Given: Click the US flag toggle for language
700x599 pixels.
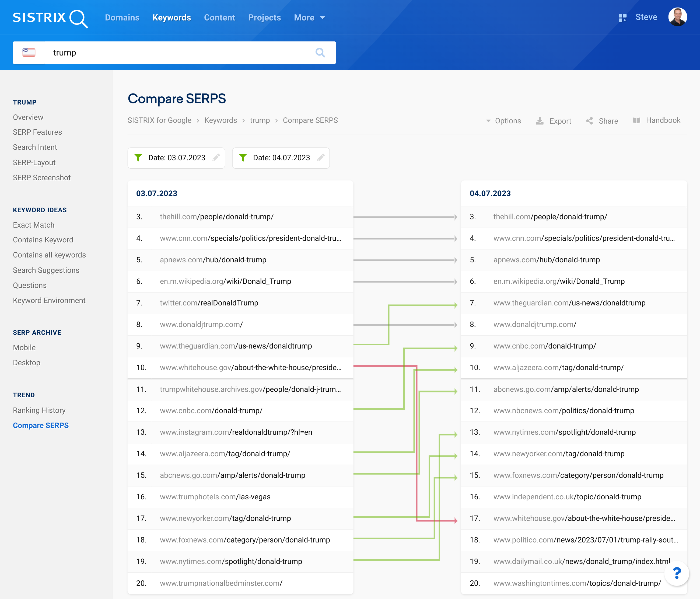Looking at the screenshot, I should 28,52.
